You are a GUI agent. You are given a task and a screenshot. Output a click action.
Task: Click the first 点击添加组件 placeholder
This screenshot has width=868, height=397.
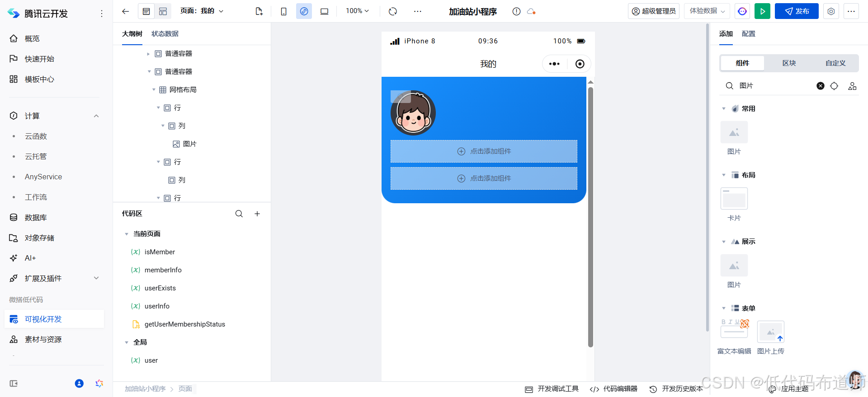[x=484, y=151]
